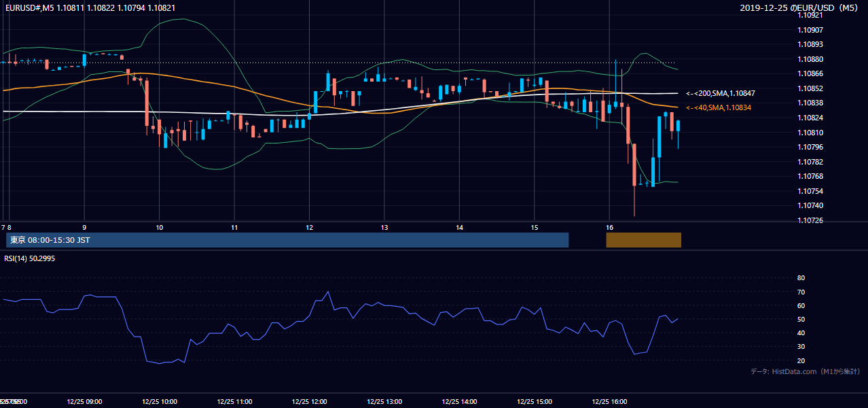Click time axis label 12/25 10:00

tap(159, 402)
